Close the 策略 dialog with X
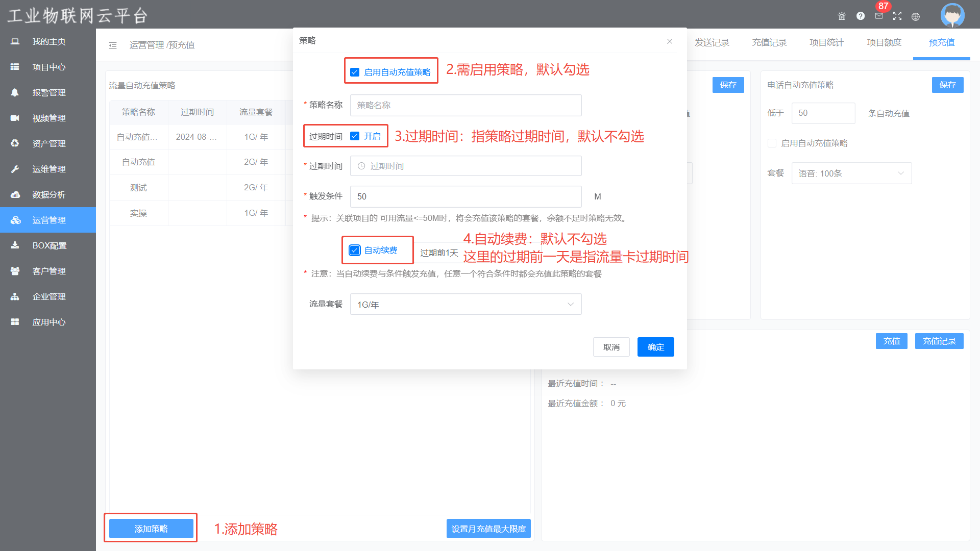The width and height of the screenshot is (980, 551). tap(670, 41)
